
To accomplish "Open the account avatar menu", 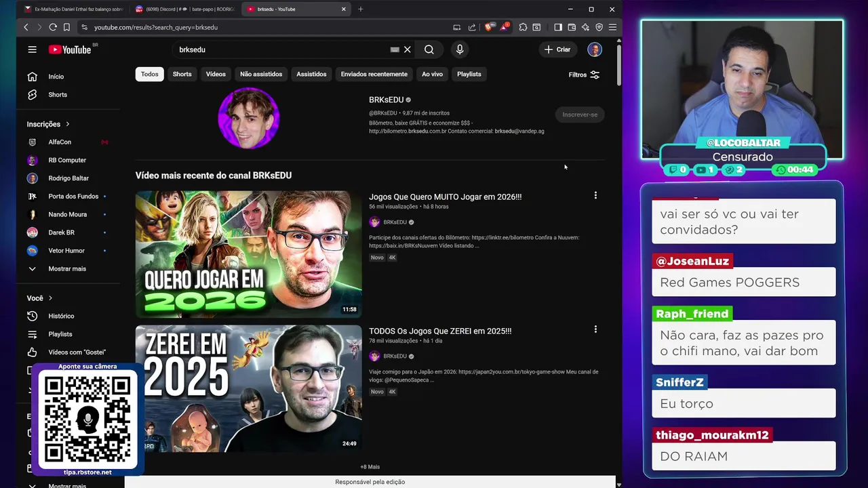I will [595, 49].
